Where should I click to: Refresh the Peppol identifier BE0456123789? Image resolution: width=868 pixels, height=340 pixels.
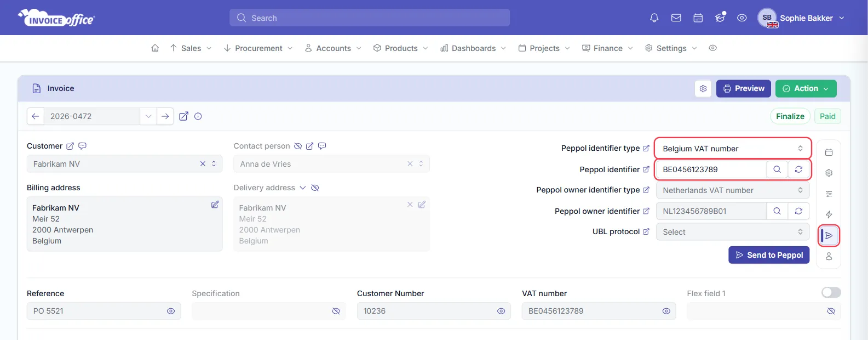(798, 169)
